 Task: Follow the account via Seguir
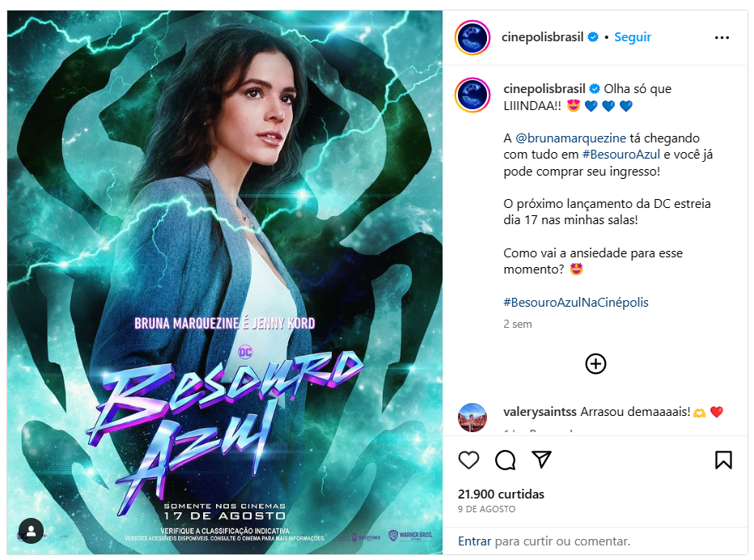coord(633,37)
